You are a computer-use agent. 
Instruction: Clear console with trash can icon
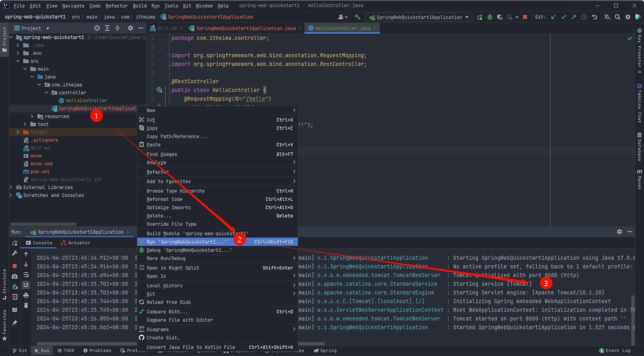(26, 305)
